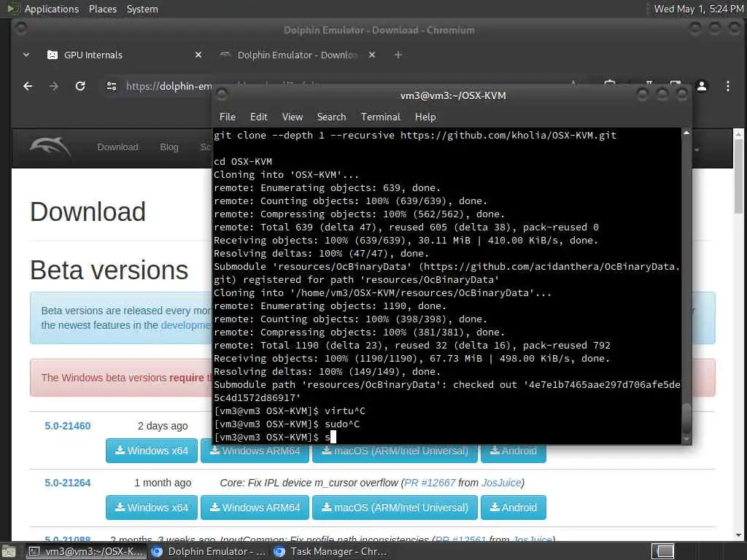Image resolution: width=747 pixels, height=560 pixels.
Task: Click the Dolphin logo on website
Action: click(50, 147)
